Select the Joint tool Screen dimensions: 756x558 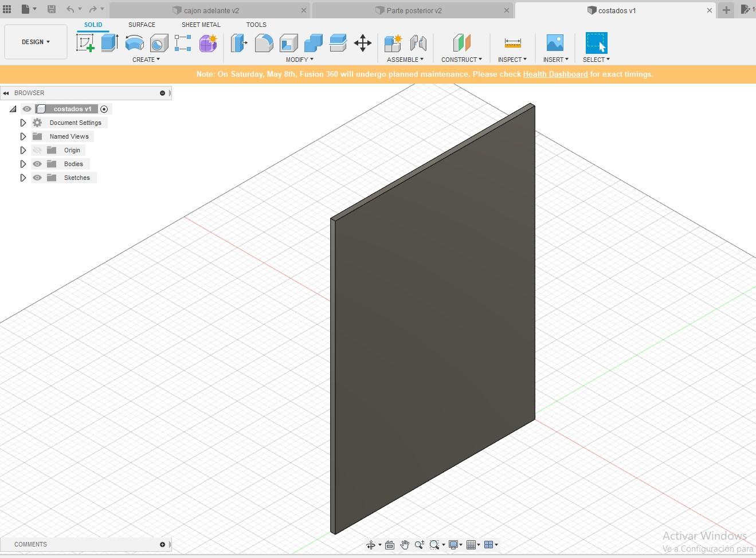click(x=418, y=43)
